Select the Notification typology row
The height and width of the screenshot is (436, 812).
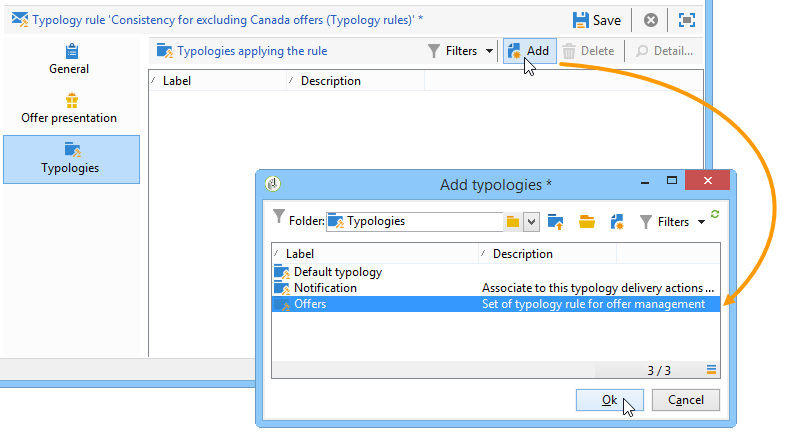click(496, 288)
